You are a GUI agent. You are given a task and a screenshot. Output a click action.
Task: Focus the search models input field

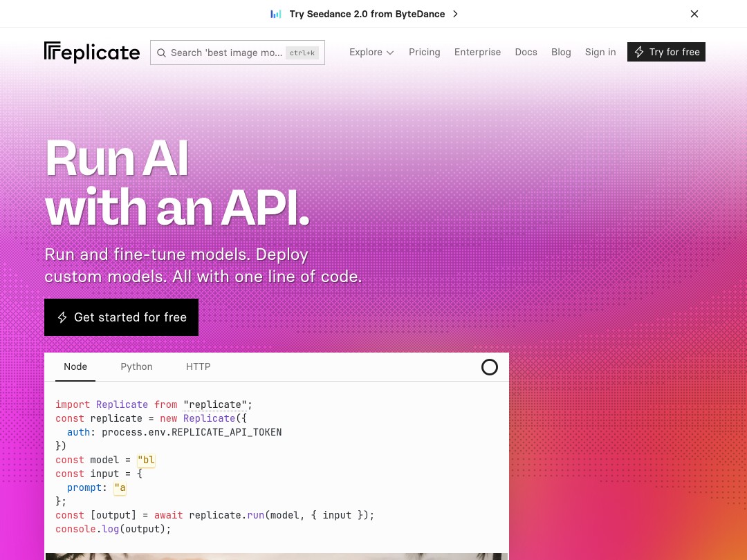pyautogui.click(x=237, y=53)
